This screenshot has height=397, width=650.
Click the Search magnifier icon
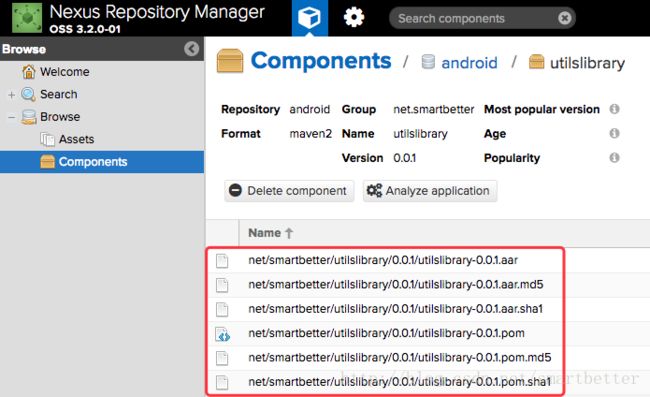(28, 94)
